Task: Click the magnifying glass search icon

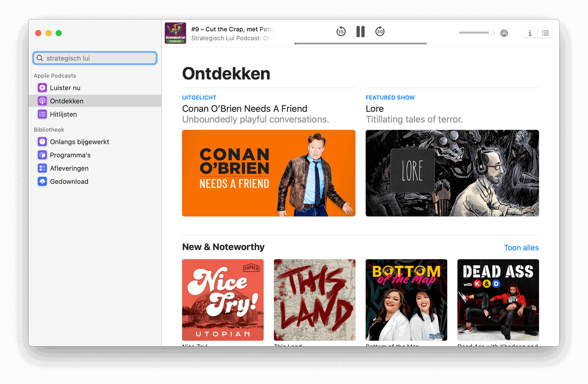Action: coord(40,58)
